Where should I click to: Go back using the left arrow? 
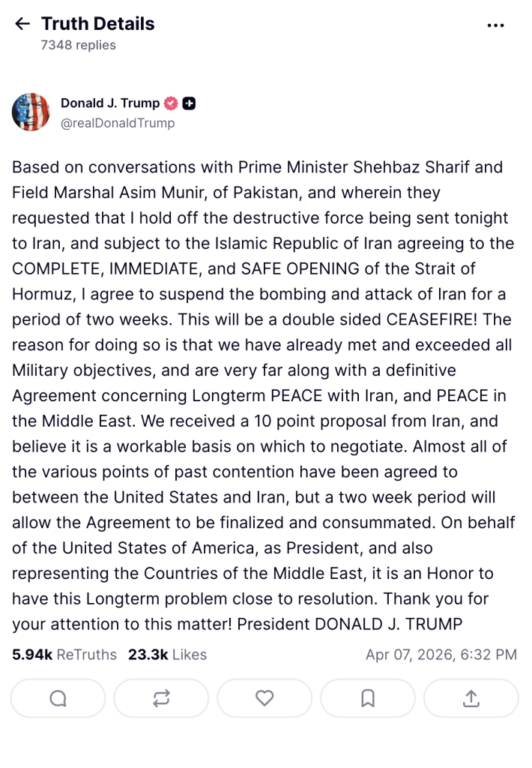(x=22, y=24)
